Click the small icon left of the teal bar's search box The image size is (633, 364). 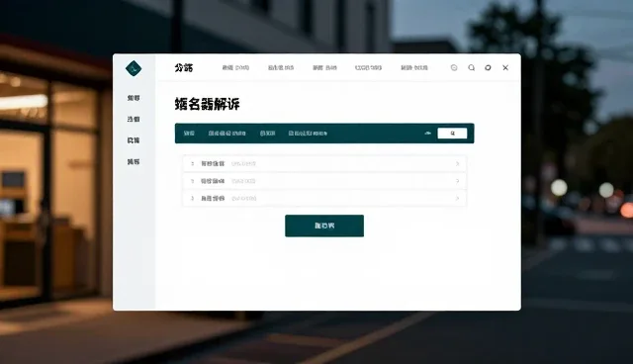click(428, 134)
